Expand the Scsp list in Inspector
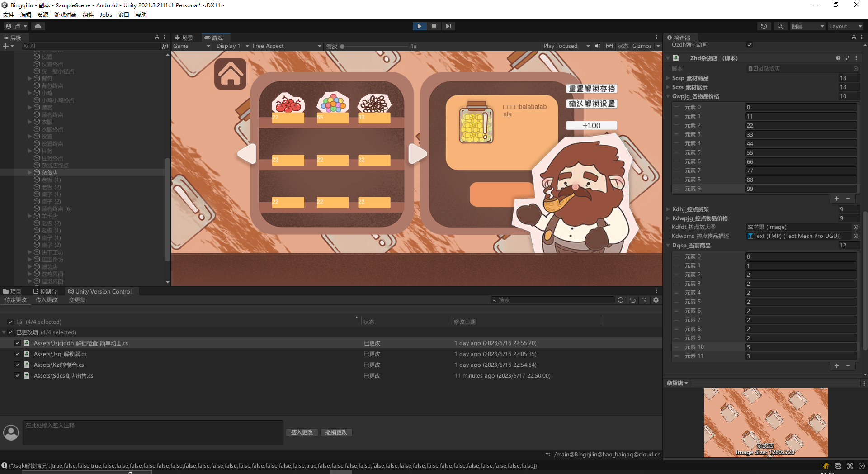868x474 pixels. click(x=668, y=78)
